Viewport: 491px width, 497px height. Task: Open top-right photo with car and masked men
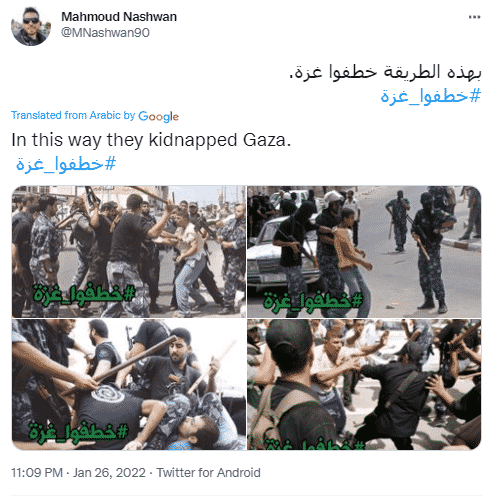point(364,251)
